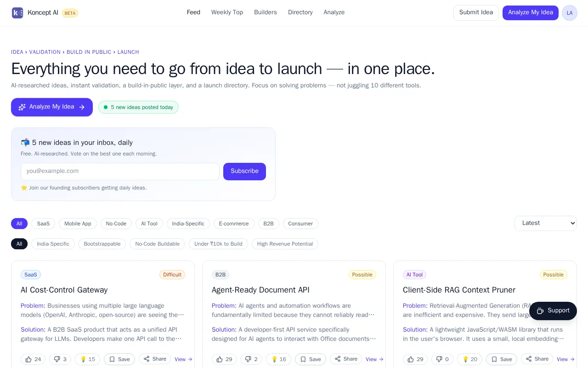Downvote the Agent-Ready Document API idea
The height and width of the screenshot is (368, 588).
click(251, 359)
